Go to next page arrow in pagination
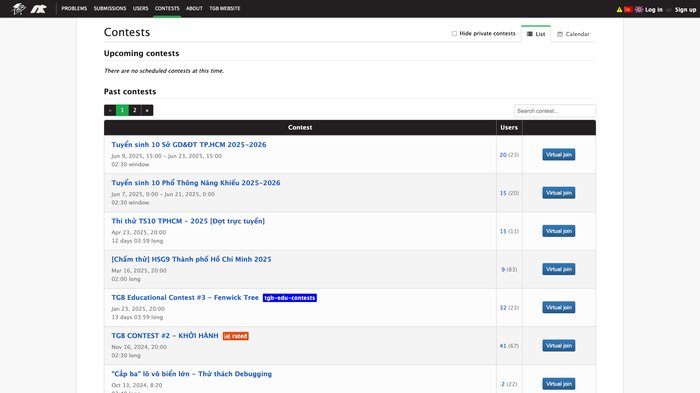This screenshot has width=700, height=393. [x=147, y=110]
